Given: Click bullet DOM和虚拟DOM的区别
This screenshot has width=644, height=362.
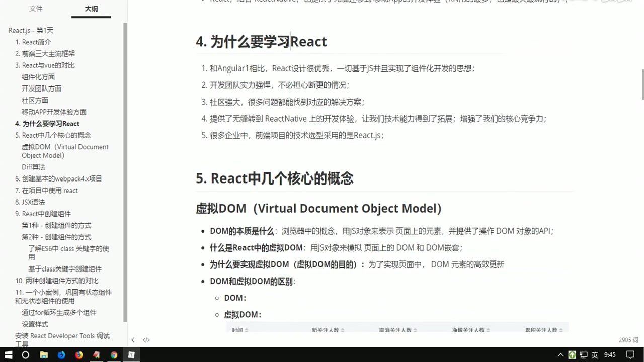Looking at the screenshot, I should (253, 281).
